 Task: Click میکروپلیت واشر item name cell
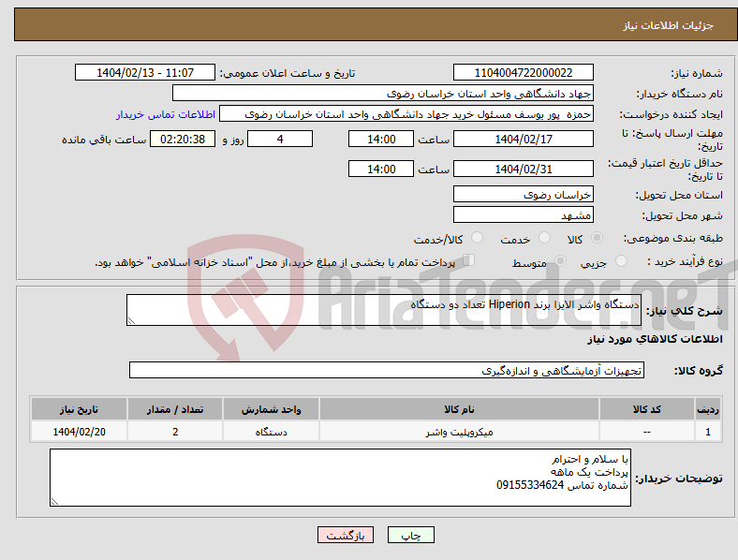[459, 432]
